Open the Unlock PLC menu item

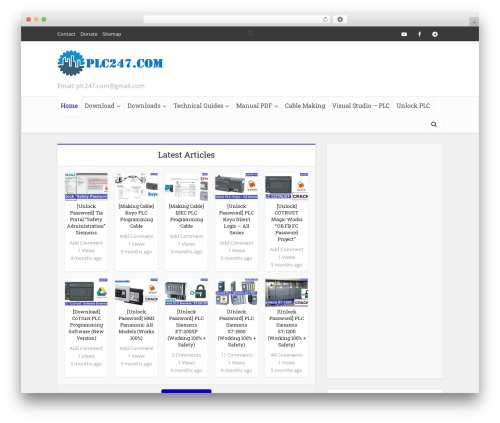[413, 106]
